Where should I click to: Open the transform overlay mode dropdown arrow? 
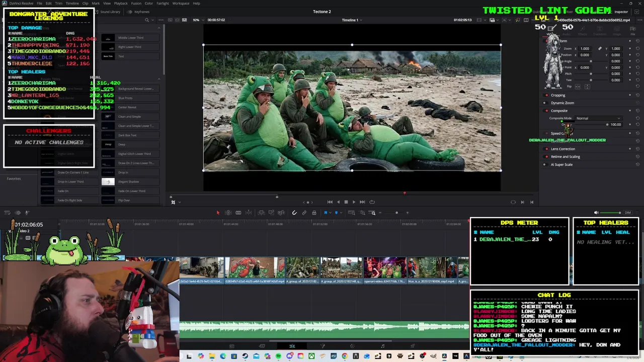click(x=179, y=202)
